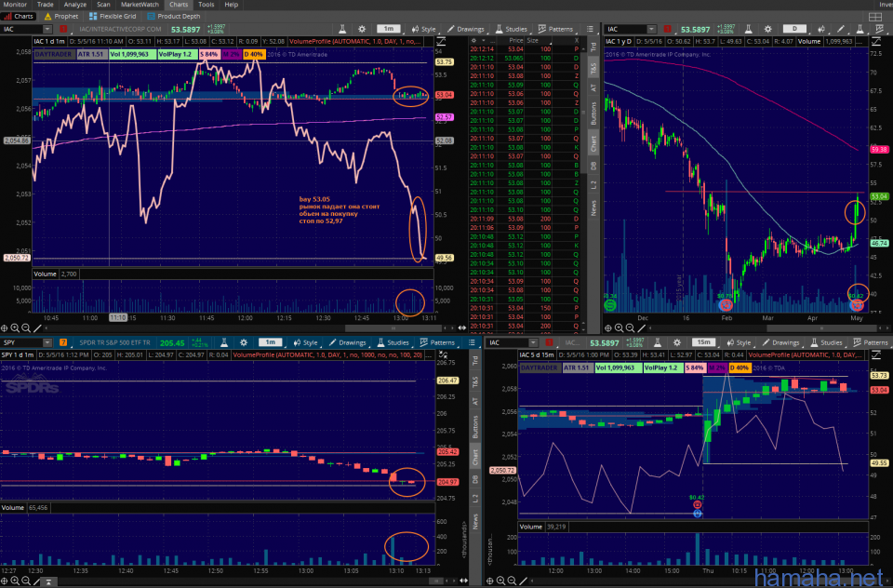Select the drawing line tool under IAC 1m chart
Image resolution: width=893 pixels, height=588 pixels.
click(37, 328)
